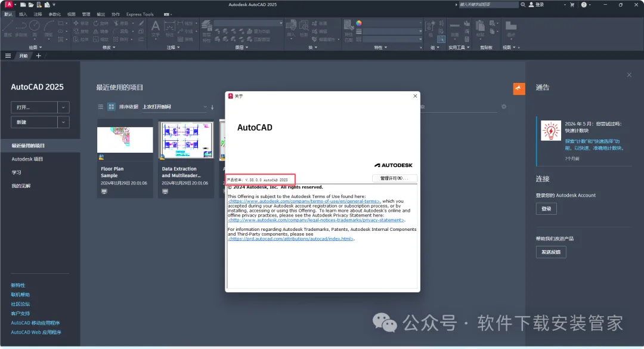Expand the 图层 panel
This screenshot has width=644, height=349.
[x=241, y=47]
